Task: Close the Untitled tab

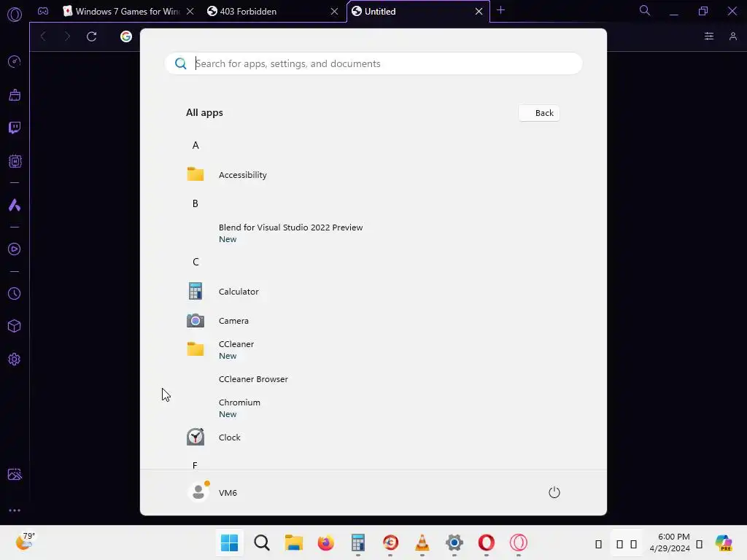Action: coord(479,12)
